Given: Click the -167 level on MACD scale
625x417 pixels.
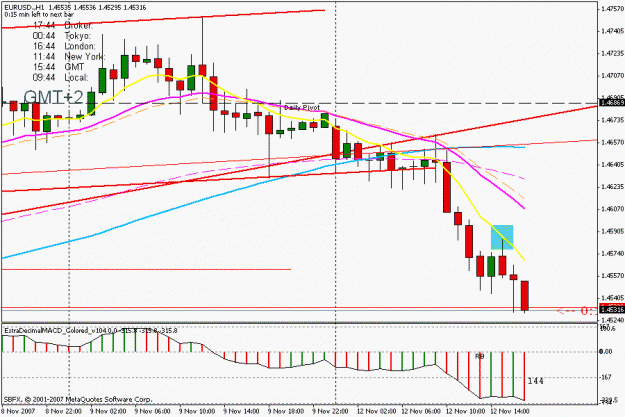Looking at the screenshot, I should click(x=606, y=377).
